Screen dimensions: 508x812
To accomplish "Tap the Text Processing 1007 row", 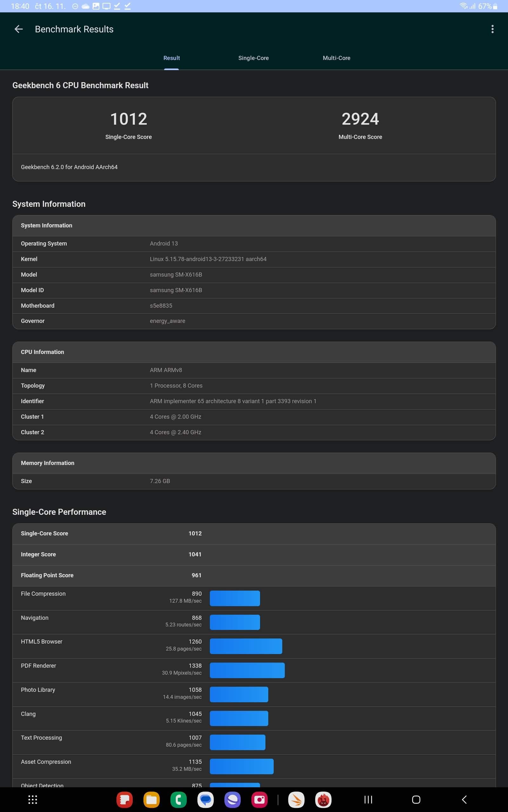I will (254, 742).
